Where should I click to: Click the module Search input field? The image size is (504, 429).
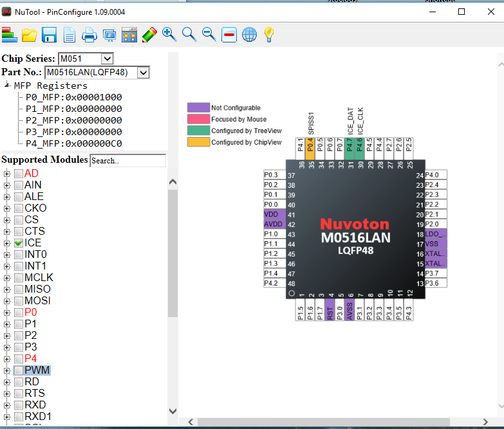click(127, 161)
